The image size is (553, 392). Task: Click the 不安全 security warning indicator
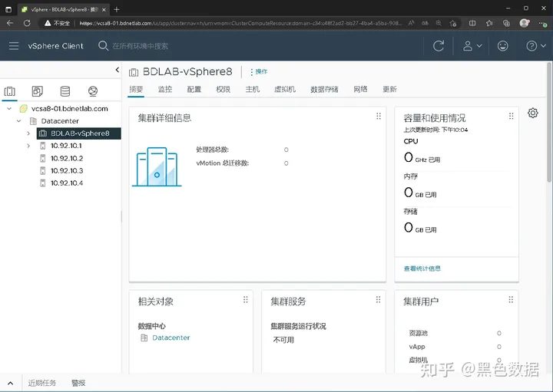57,23
